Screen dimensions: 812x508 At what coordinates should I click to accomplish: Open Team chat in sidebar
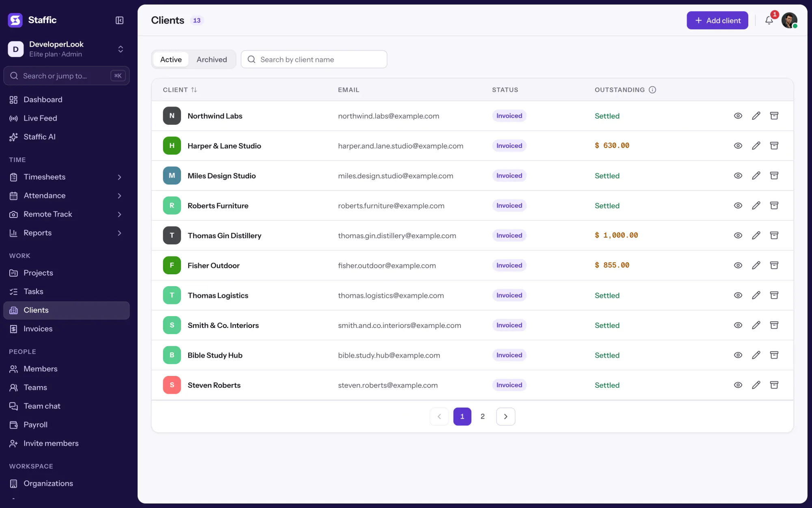[66, 406]
